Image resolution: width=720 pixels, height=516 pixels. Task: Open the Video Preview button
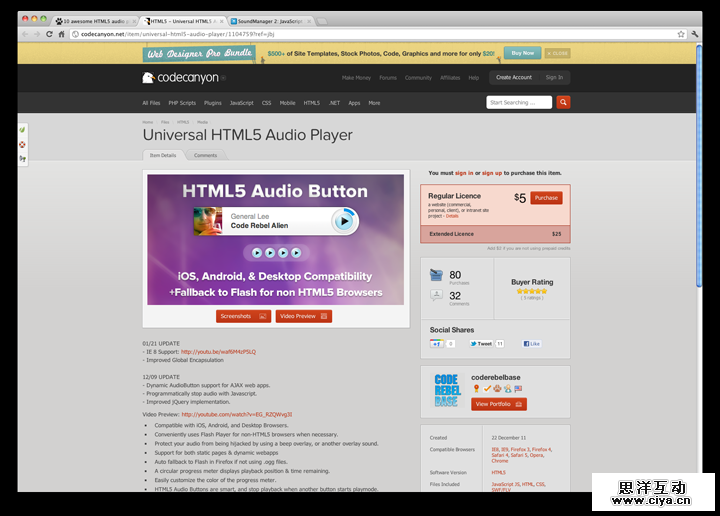point(304,316)
